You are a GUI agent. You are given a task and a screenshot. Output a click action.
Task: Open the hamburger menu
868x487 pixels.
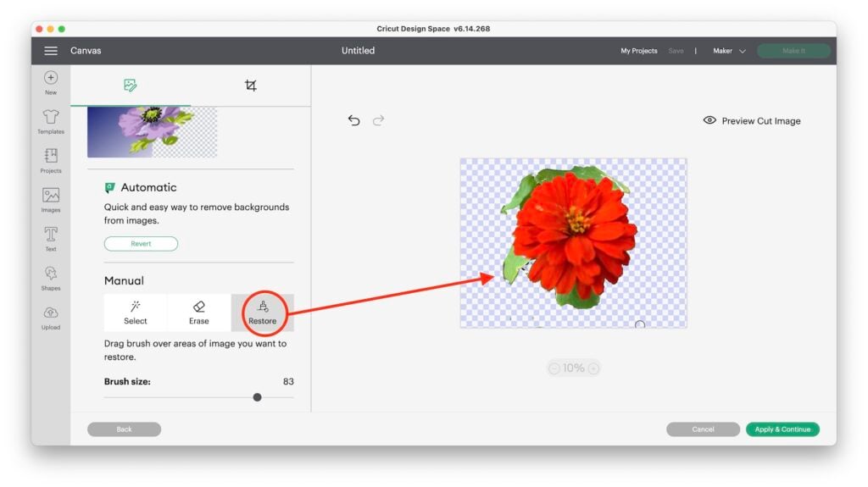[51, 51]
